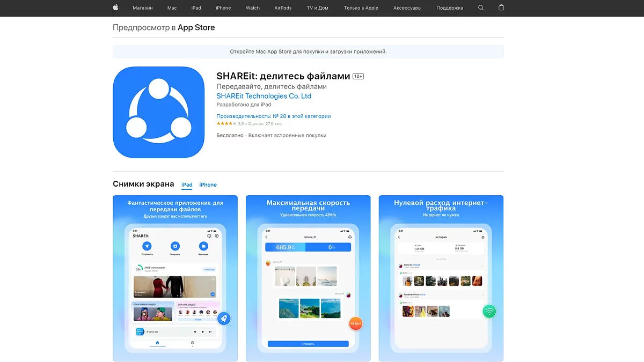This screenshot has width=644, height=362.
Task: Open the Магазин menu item
Action: point(143,8)
